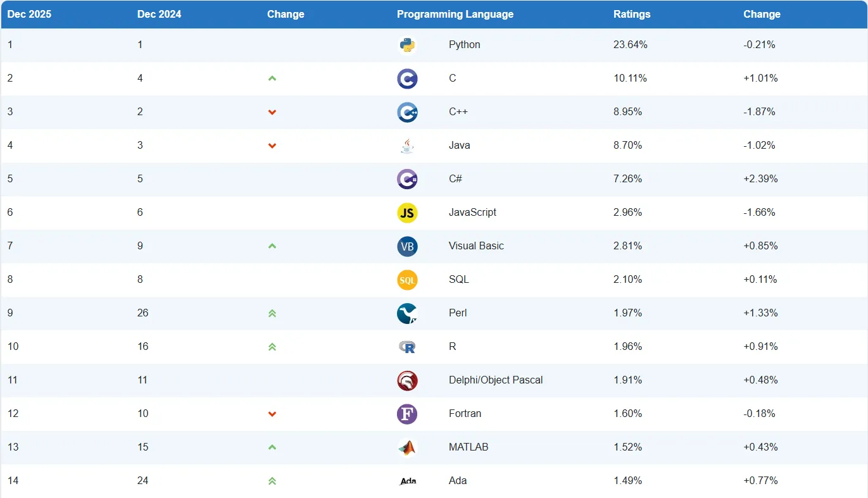Click the red down arrow in Fortran row
This screenshot has width=868, height=498.
(272, 414)
